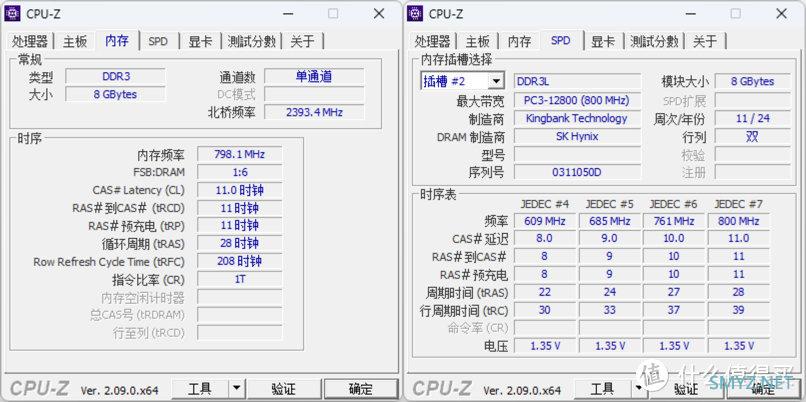This screenshot has width=806, height=402.
Task: Click JEDEC #4 frequency 609 MHz cell
Action: [545, 221]
